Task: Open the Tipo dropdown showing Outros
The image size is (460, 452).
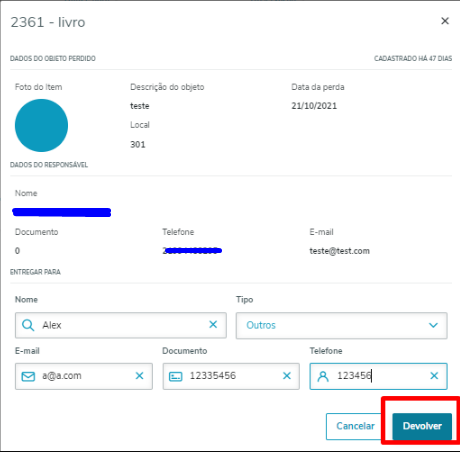Action: (x=342, y=325)
